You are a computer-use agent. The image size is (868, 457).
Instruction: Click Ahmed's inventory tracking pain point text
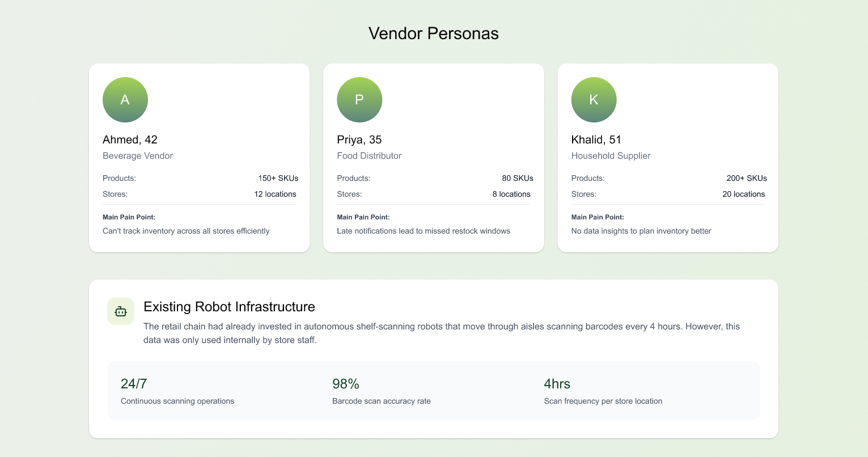point(186,231)
